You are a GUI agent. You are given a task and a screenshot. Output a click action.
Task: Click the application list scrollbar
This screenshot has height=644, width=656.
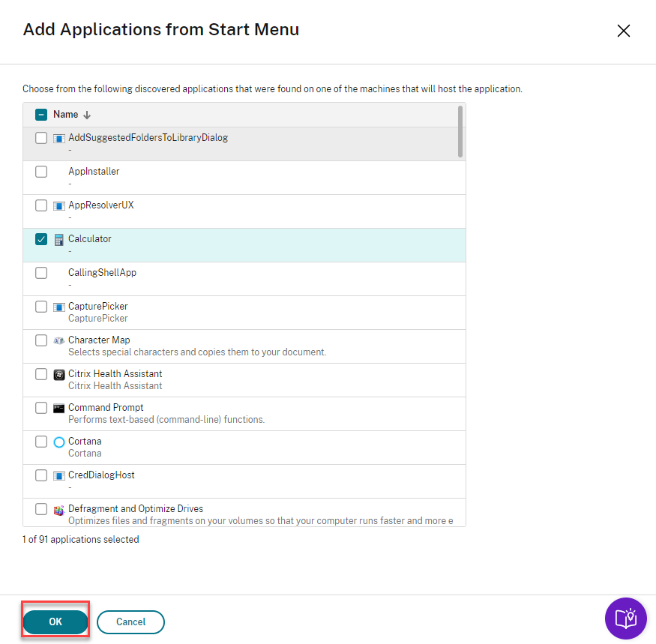coord(460,131)
